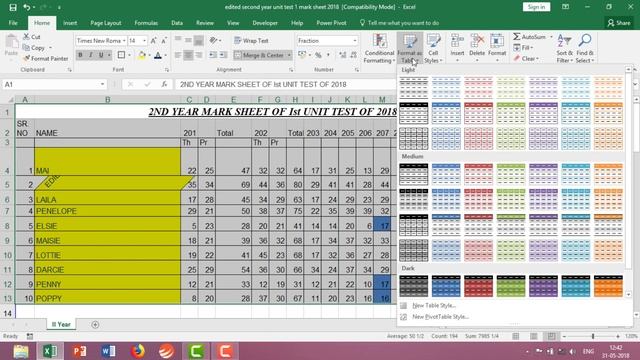Viewport: 640px width, 360px height.
Task: Switch to the Insert tab
Action: point(70,23)
